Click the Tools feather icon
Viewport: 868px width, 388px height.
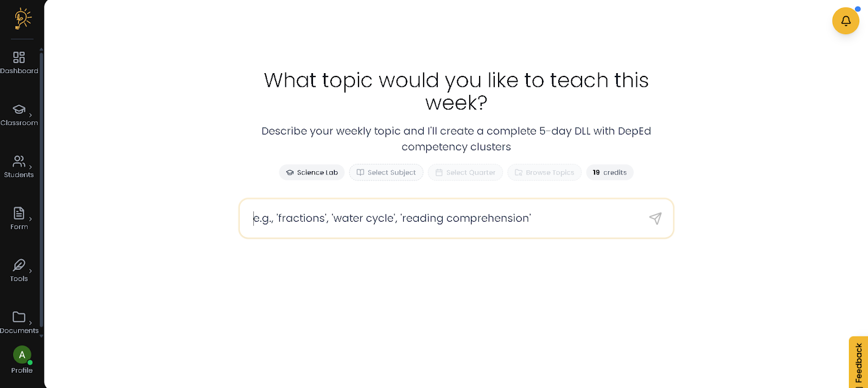tap(19, 265)
